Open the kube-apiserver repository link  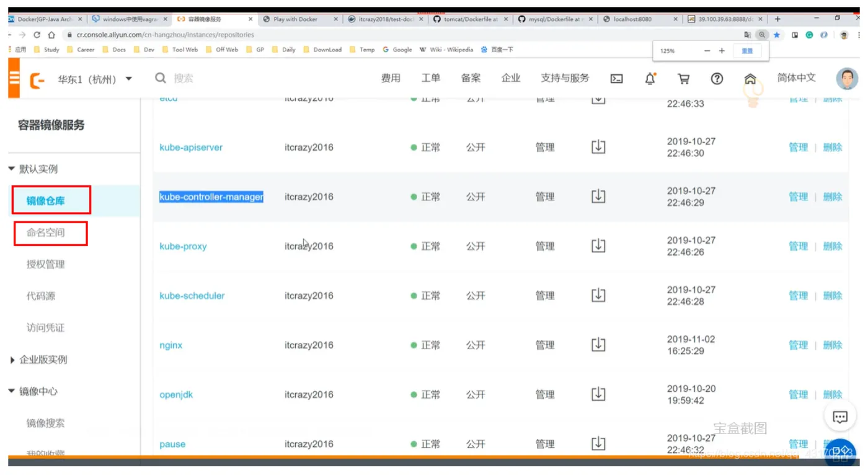pyautogui.click(x=191, y=148)
